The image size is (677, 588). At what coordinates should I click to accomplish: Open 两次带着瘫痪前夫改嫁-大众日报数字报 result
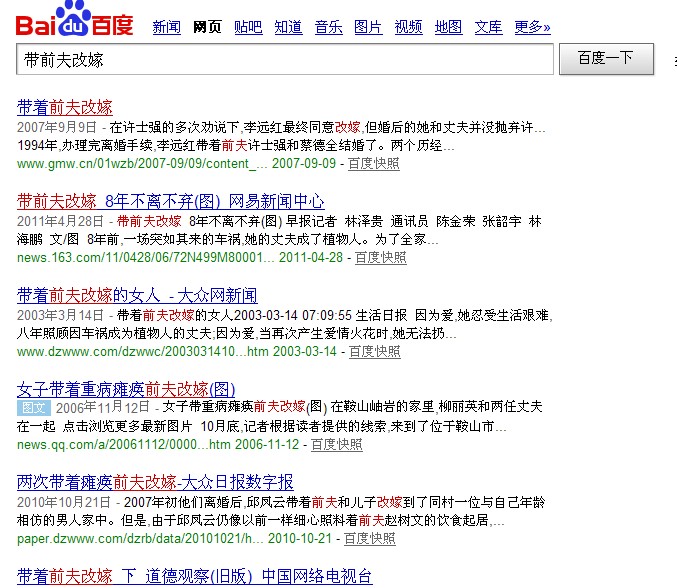coord(155,482)
